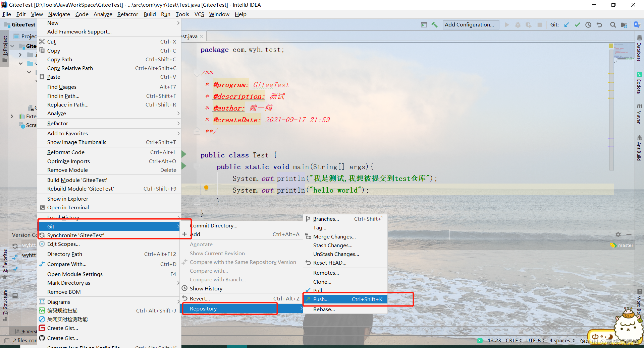Open the Ant Build tool window

click(639, 148)
